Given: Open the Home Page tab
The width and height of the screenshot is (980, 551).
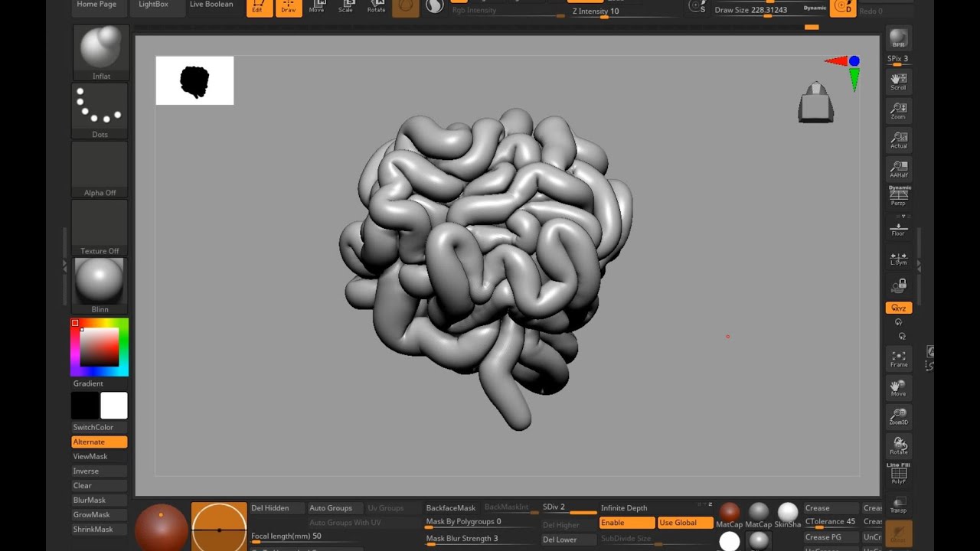Looking at the screenshot, I should pyautogui.click(x=97, y=5).
